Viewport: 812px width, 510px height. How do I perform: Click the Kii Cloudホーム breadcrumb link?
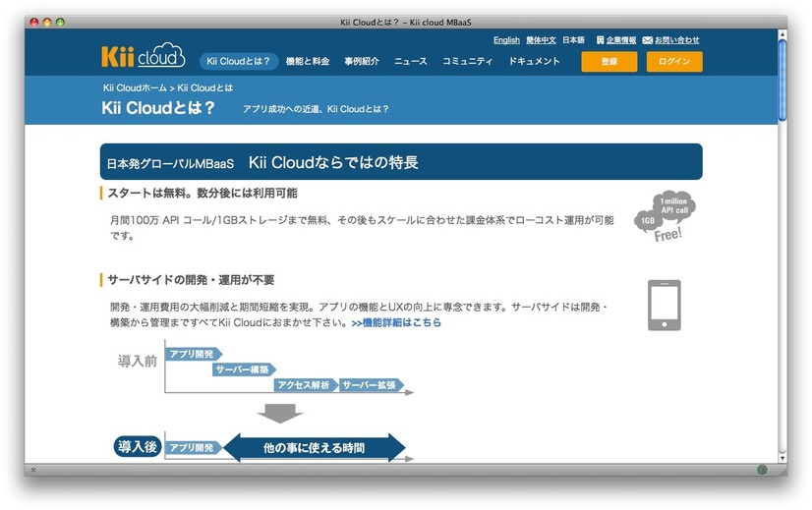pyautogui.click(x=135, y=87)
